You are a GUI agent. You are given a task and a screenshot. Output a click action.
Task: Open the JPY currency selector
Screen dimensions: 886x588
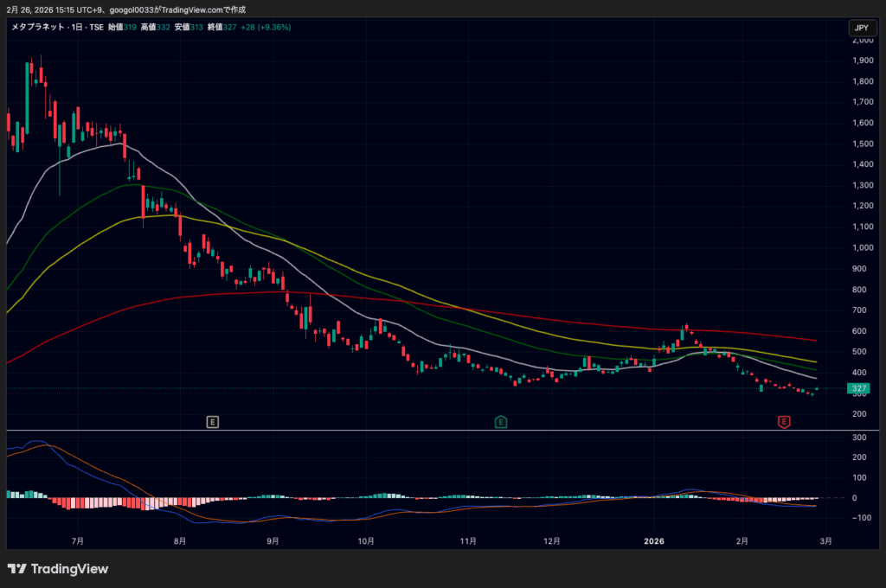tap(861, 28)
